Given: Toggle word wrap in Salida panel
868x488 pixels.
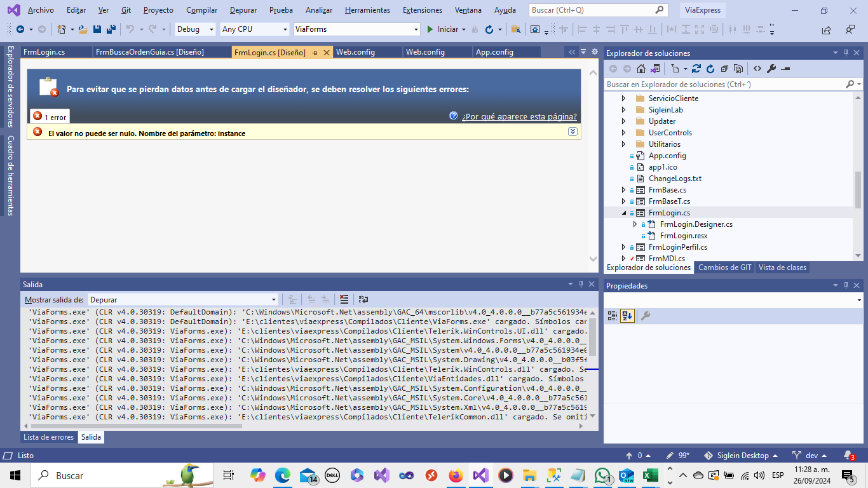Looking at the screenshot, I should tap(363, 299).
